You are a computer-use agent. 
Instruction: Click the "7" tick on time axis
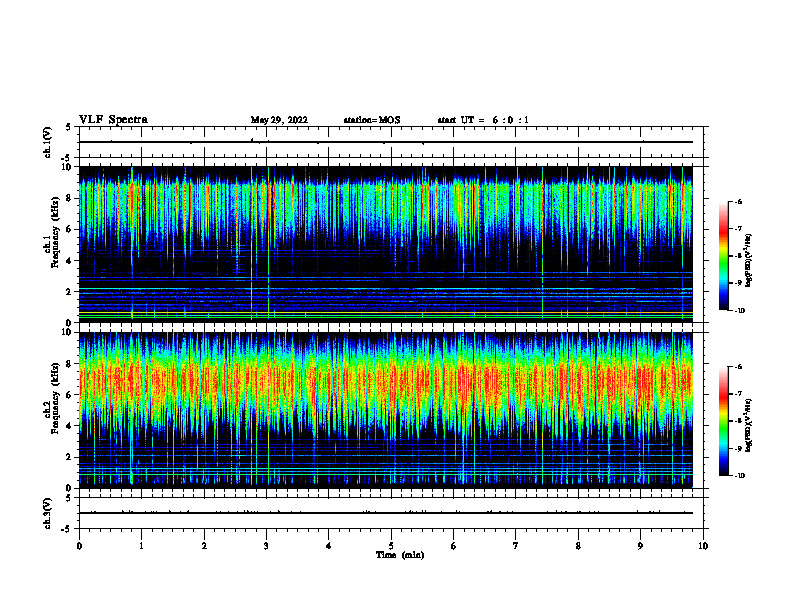(x=516, y=546)
